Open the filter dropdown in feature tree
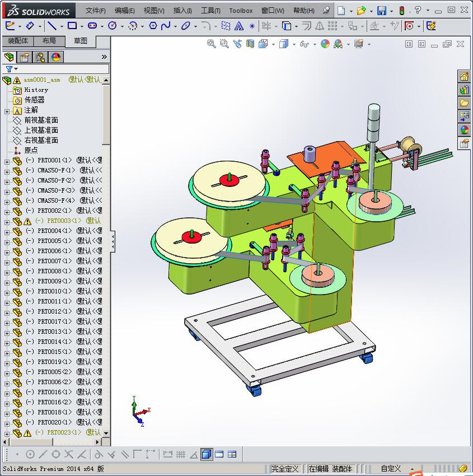This screenshot has width=473, height=476. coord(16,69)
